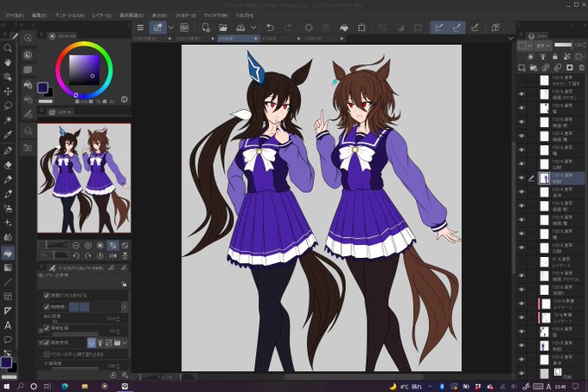Image resolution: width=588 pixels, height=392 pixels.
Task: Create a new raster layer
Action: click(521, 67)
